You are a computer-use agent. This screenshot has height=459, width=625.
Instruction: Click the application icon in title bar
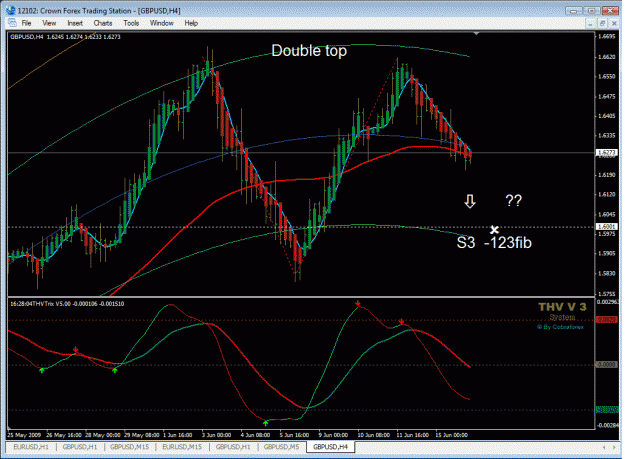(x=11, y=10)
